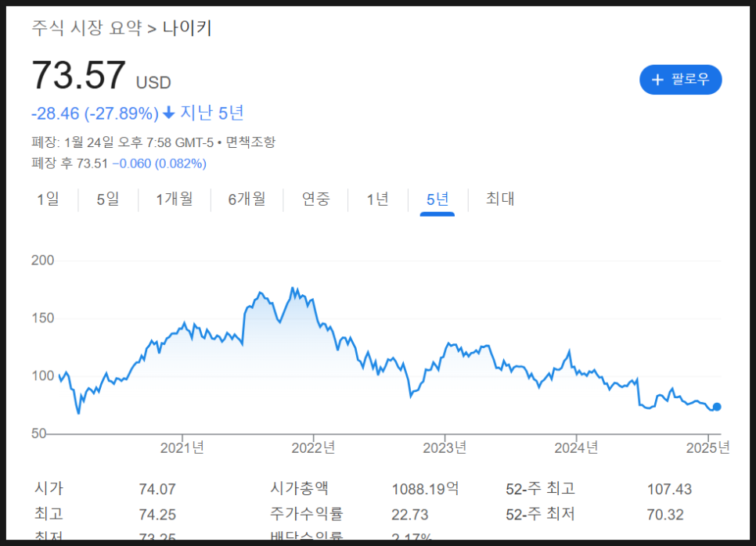
Task: Click the after-hours price 73.51
Action: [x=92, y=163]
